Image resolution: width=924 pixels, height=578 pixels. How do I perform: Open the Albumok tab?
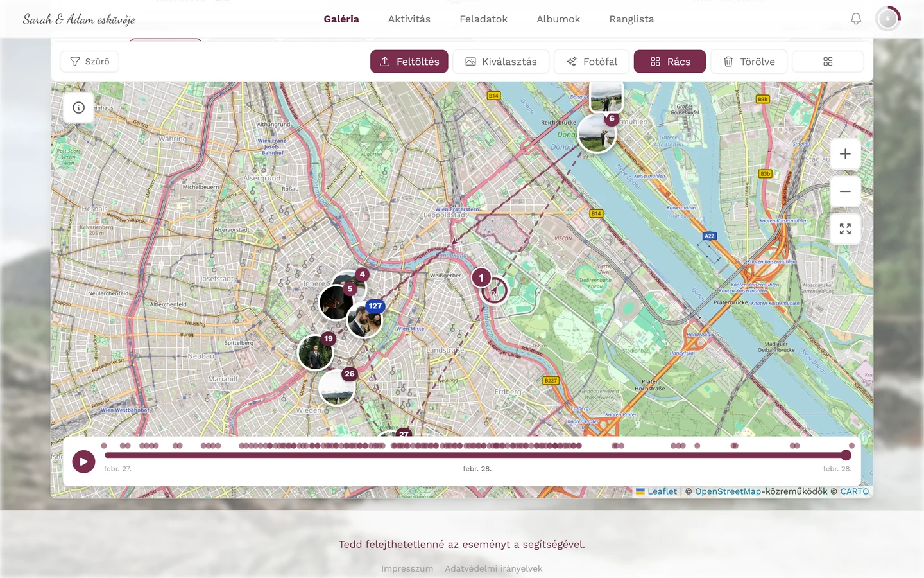pos(558,19)
